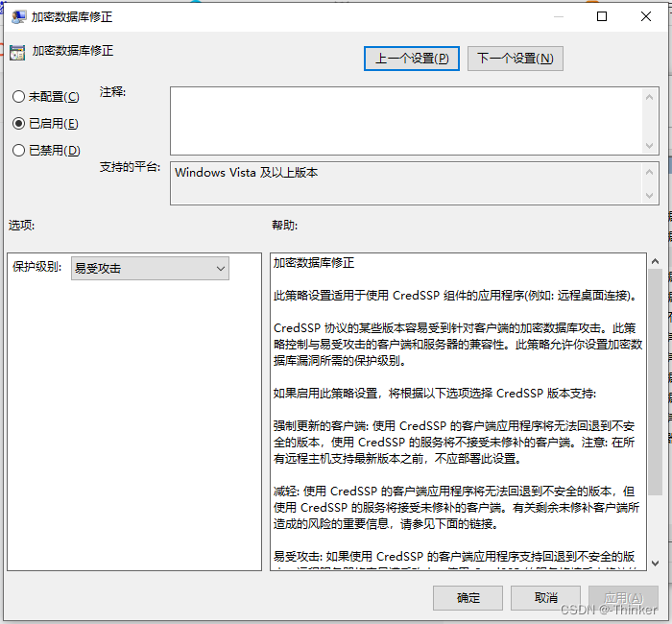Click the help panel scroll down arrow

click(655, 564)
